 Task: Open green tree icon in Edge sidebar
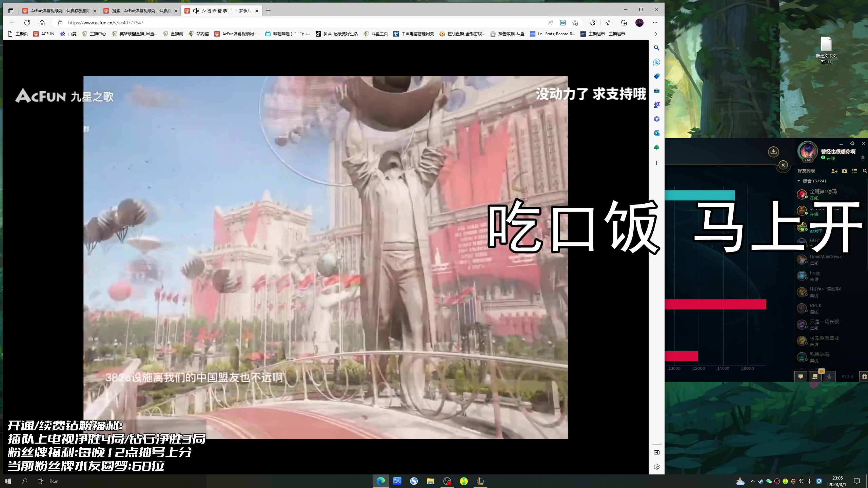(656, 147)
